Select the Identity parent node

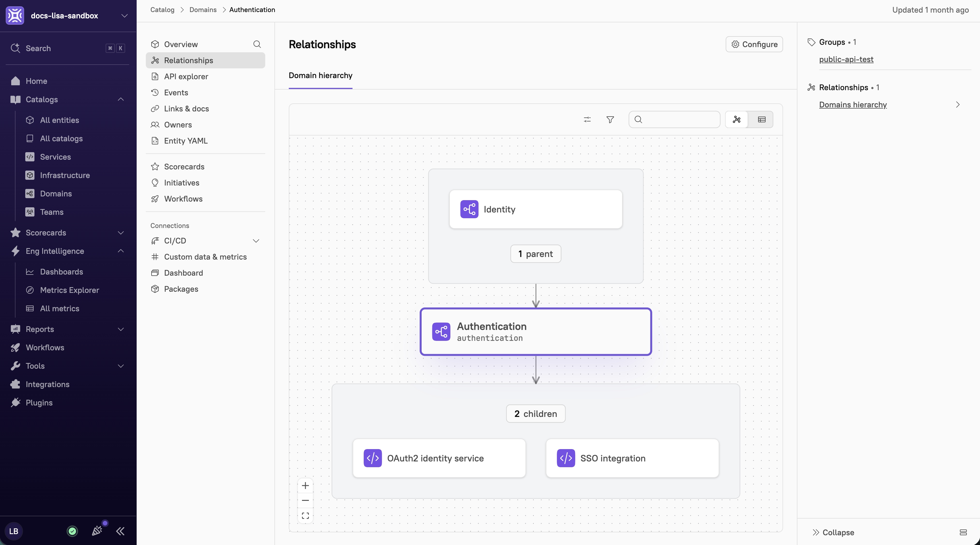click(536, 209)
